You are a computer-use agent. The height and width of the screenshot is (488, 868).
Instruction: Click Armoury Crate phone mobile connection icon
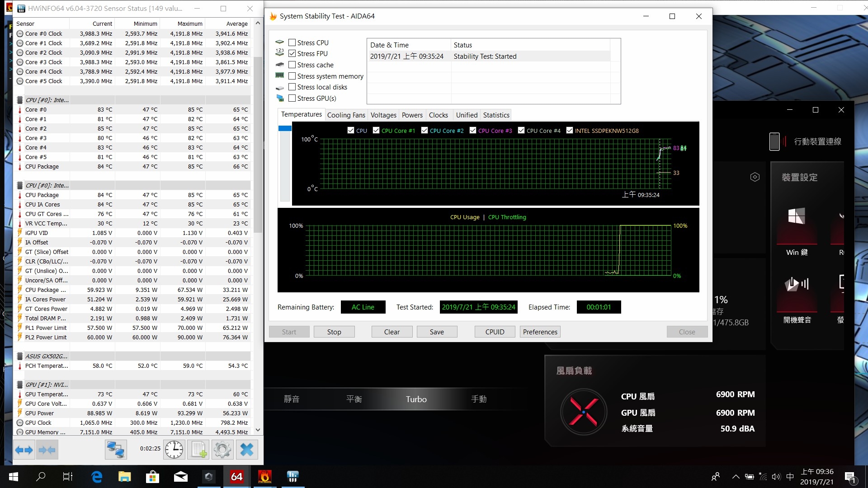tap(774, 141)
